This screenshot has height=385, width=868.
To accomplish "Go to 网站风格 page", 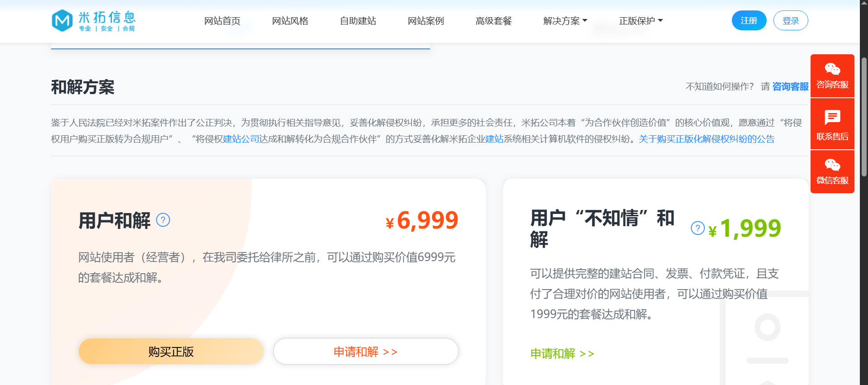I will (290, 21).
